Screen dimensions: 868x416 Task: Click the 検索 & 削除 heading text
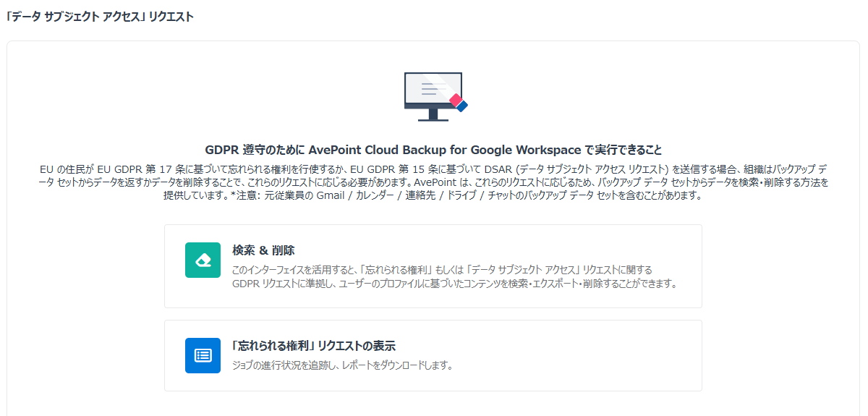point(263,250)
